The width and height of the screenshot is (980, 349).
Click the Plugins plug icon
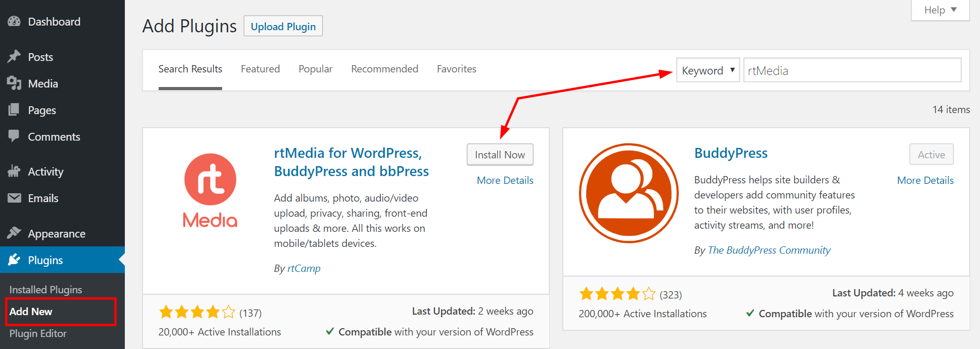(14, 259)
